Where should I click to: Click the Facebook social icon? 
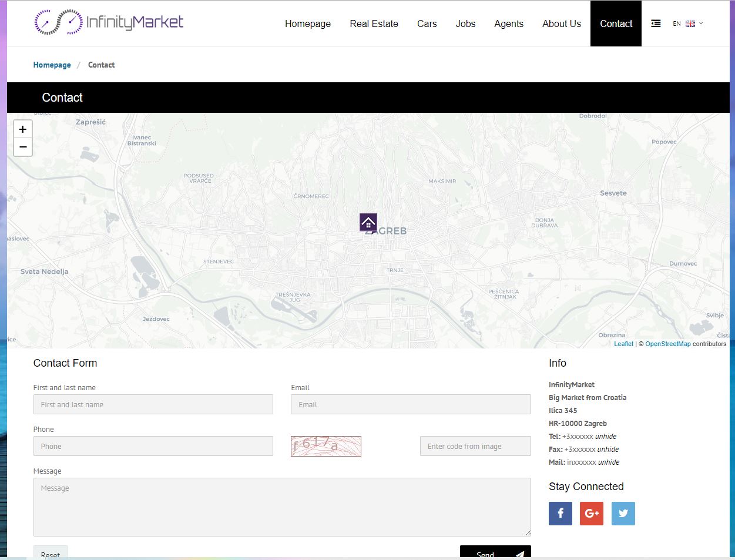[560, 513]
